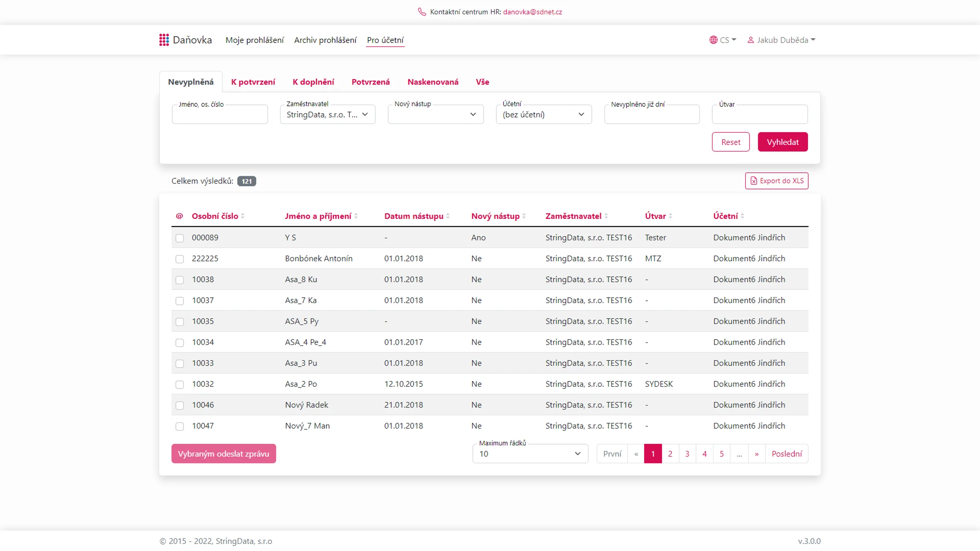The height and width of the screenshot is (551, 980).
Task: Expand the CS language menu
Action: point(723,40)
